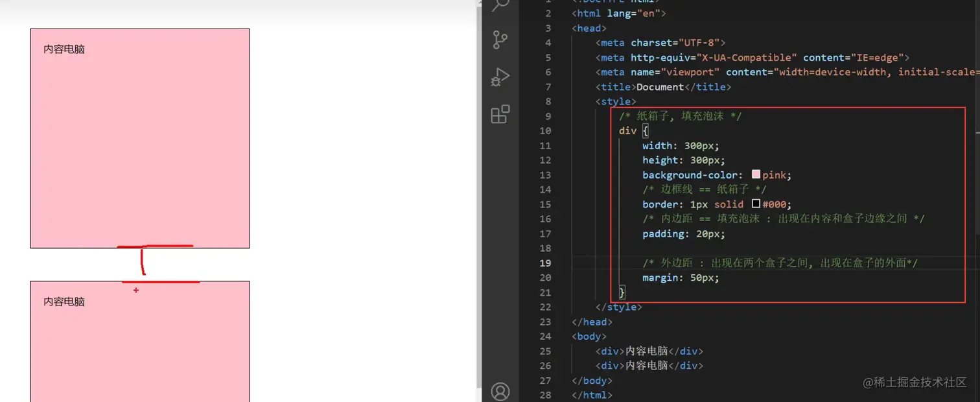Click the opening <body> tag
Image resolution: width=980 pixels, height=402 pixels.
[589, 336]
